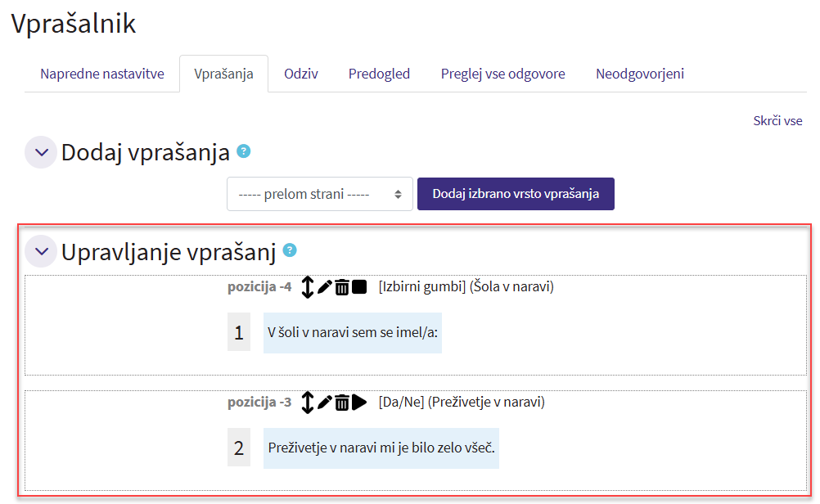The width and height of the screenshot is (820, 504).
Task: Switch to the 'Napredne nastavitve' tab
Action: [x=102, y=74]
